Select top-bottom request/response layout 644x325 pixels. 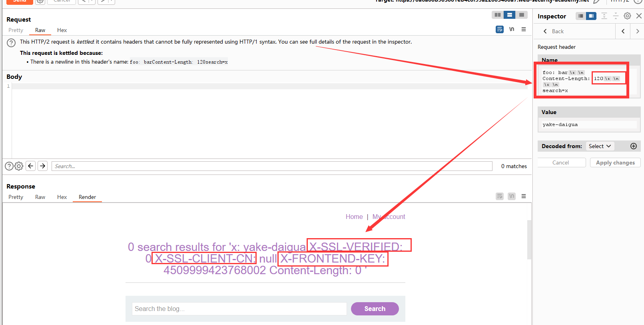(x=509, y=15)
